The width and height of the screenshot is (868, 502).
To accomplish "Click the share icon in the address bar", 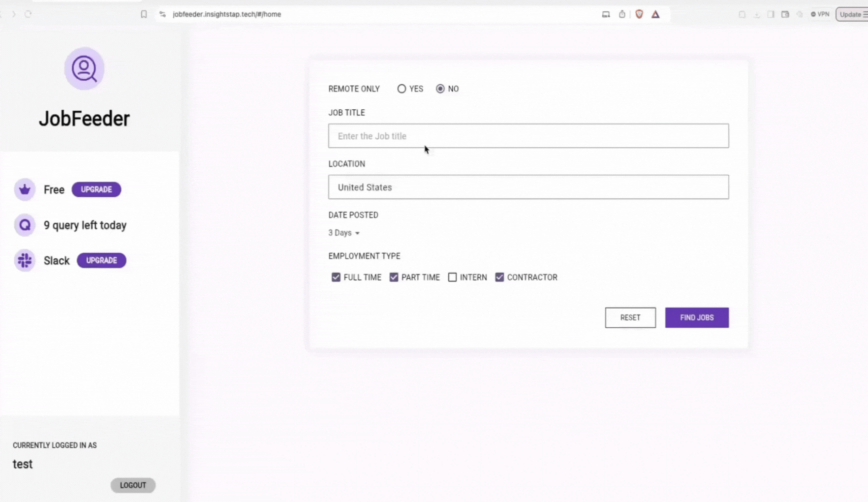I will [x=621, y=14].
